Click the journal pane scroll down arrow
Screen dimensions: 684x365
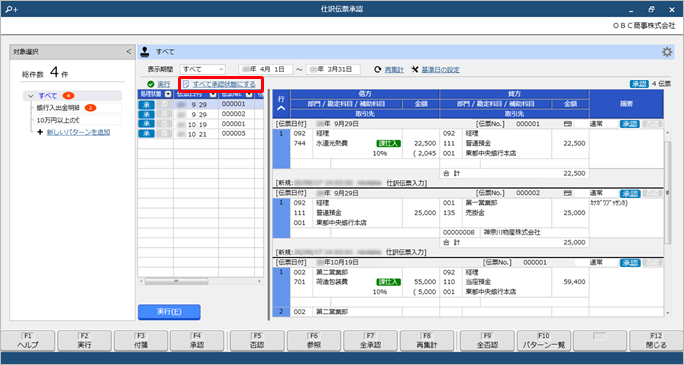coord(667,313)
